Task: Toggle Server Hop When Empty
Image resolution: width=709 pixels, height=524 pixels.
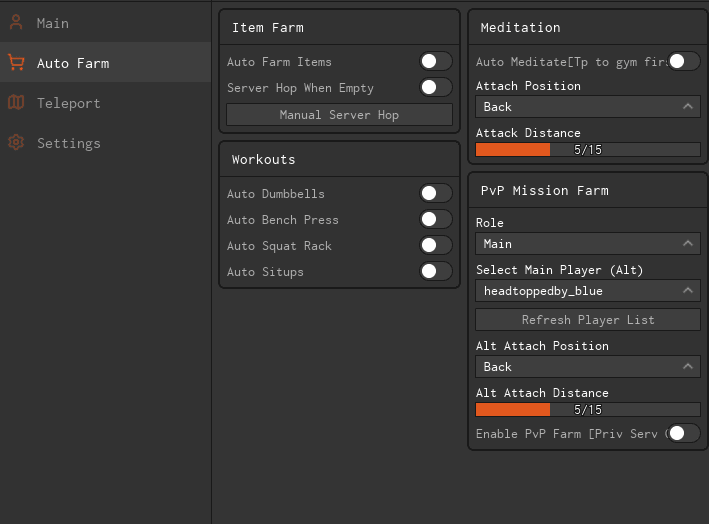Action: point(435,88)
